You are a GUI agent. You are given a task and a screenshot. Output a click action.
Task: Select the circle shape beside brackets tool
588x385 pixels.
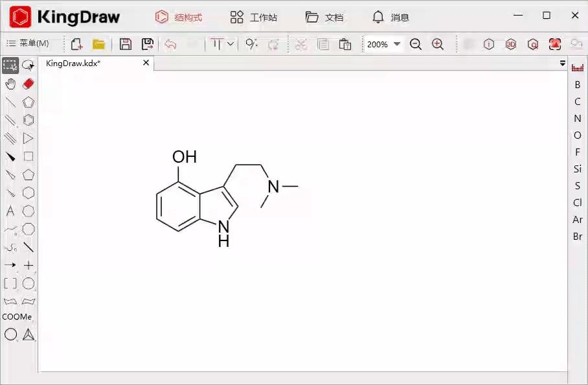(28, 283)
